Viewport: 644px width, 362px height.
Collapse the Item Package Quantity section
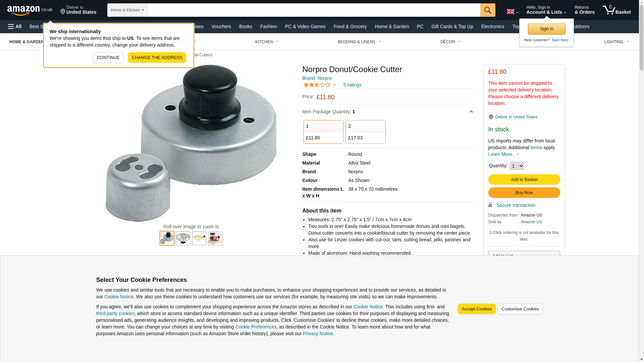click(471, 112)
